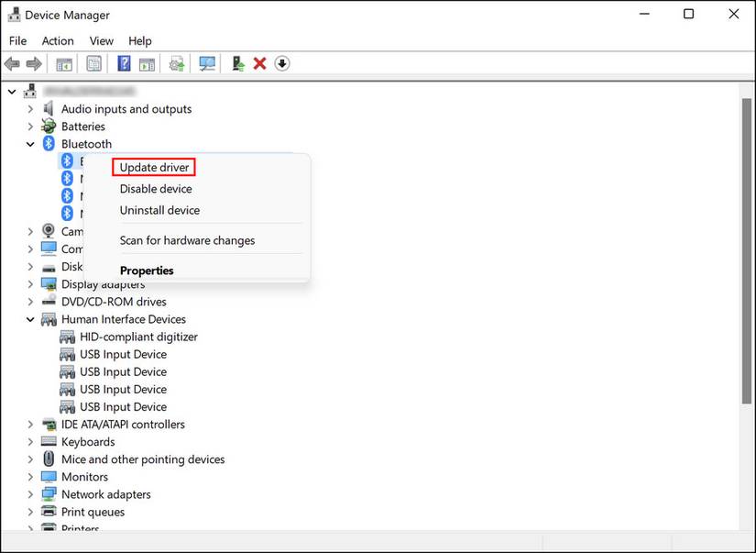This screenshot has width=756, height=553.
Task: Click the Back arrow toolbar icon
Action: 12,63
